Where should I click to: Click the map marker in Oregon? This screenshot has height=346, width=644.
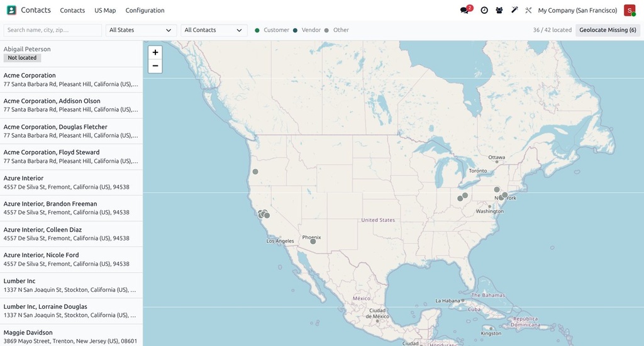coord(255,171)
